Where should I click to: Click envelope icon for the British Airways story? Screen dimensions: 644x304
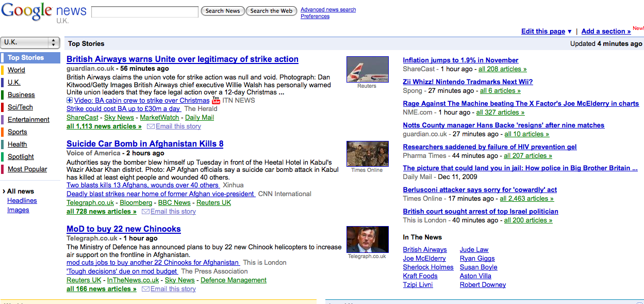151,126
